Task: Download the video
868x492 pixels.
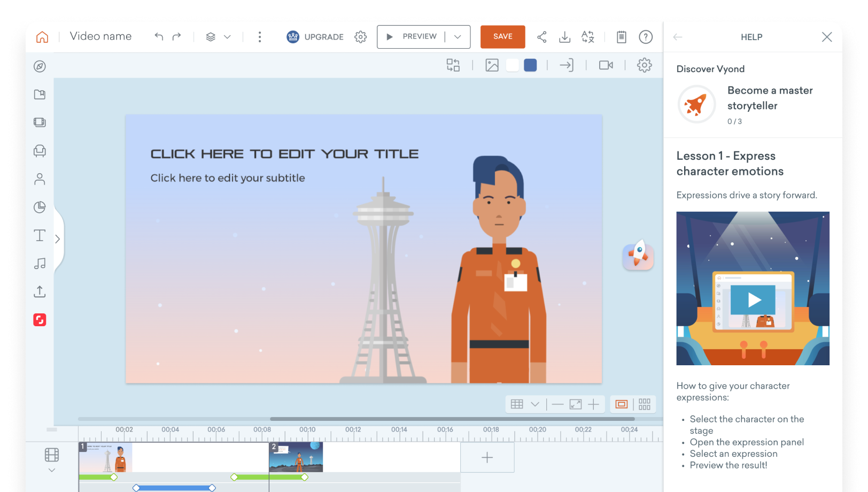Action: coord(565,37)
